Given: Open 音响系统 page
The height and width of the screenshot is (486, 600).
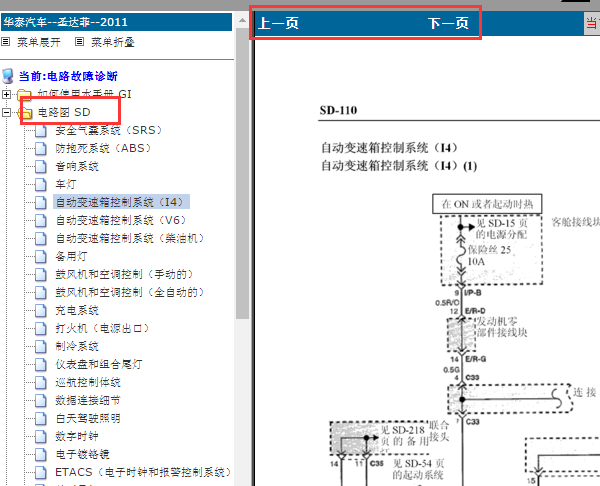Looking at the screenshot, I should click(77, 166).
